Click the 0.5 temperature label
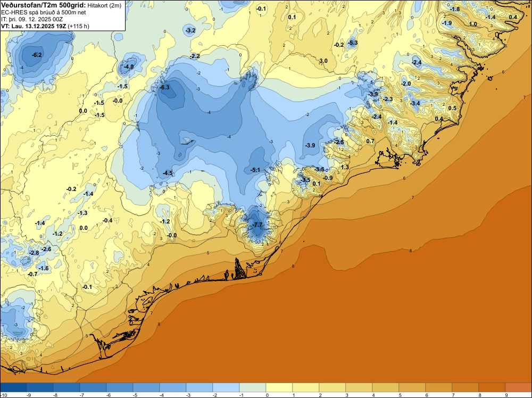 (452, 108)
